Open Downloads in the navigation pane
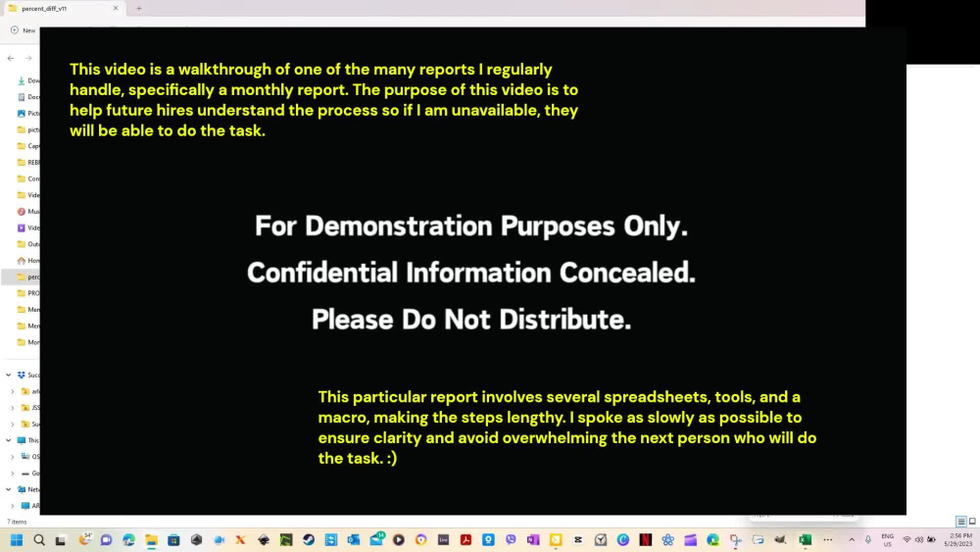The width and height of the screenshot is (980, 552). click(x=28, y=80)
